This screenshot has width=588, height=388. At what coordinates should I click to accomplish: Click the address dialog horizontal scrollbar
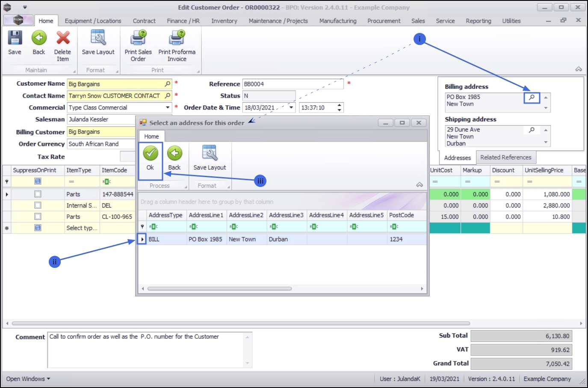pyautogui.click(x=219, y=289)
